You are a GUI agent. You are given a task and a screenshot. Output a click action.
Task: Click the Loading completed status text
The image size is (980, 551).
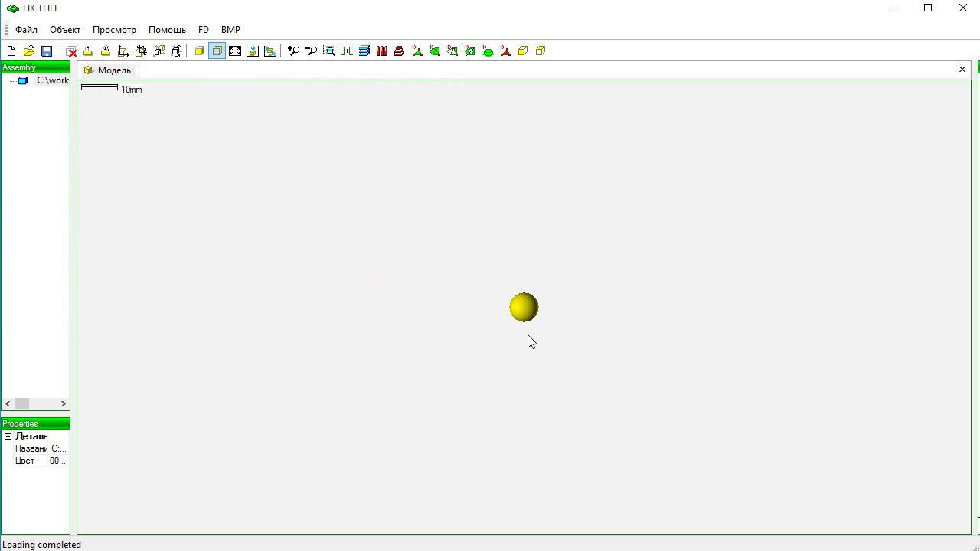tap(42, 545)
